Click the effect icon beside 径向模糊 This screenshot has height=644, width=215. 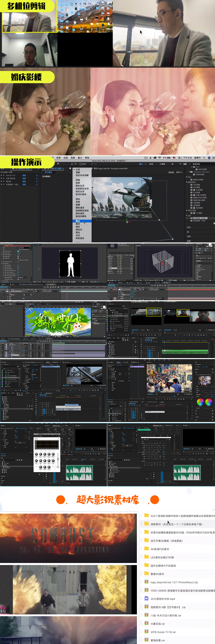pyautogui.click(x=192, y=192)
